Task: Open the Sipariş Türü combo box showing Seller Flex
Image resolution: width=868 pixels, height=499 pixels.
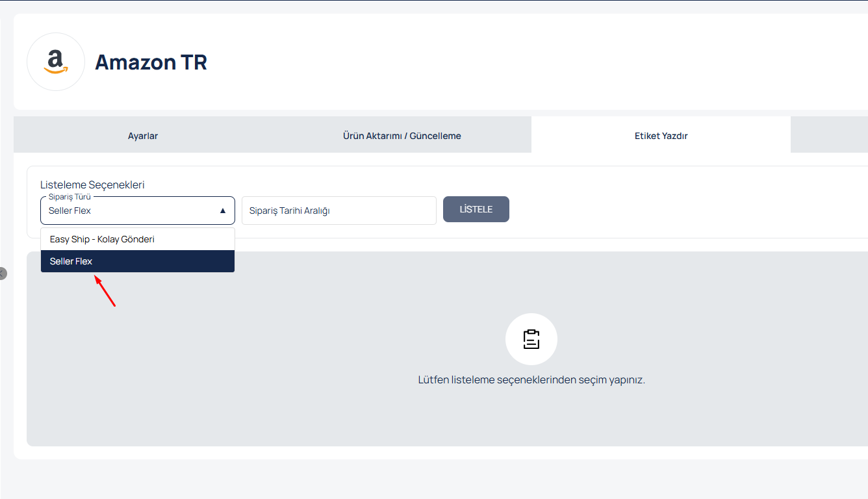Action: point(130,211)
